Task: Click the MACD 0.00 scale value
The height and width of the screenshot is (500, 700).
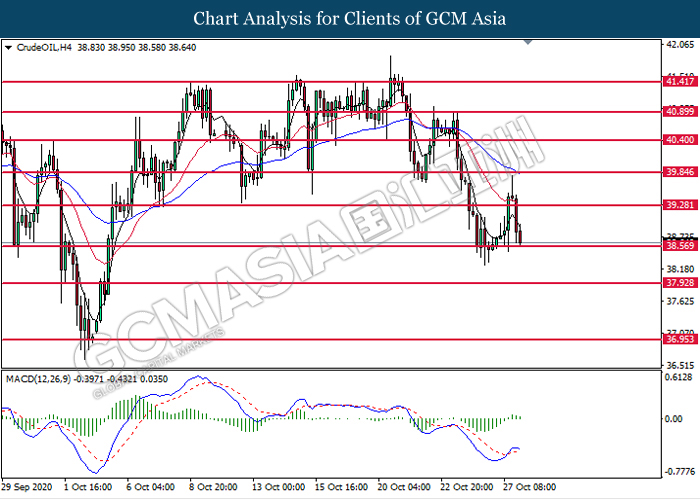Action: (674, 419)
